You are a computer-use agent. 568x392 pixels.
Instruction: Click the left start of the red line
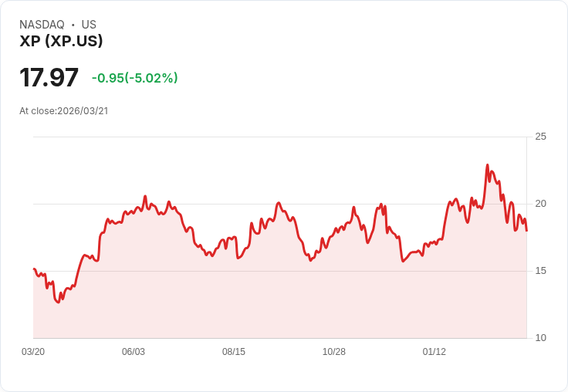coord(34,269)
